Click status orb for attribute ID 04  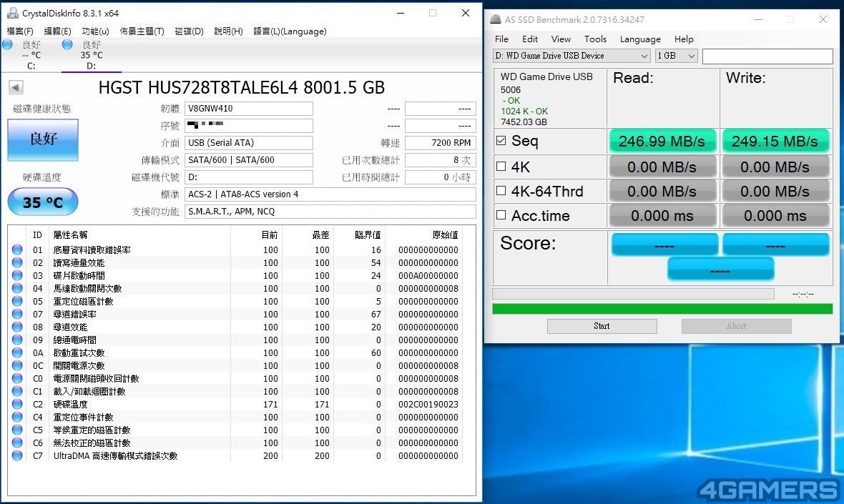point(17,288)
